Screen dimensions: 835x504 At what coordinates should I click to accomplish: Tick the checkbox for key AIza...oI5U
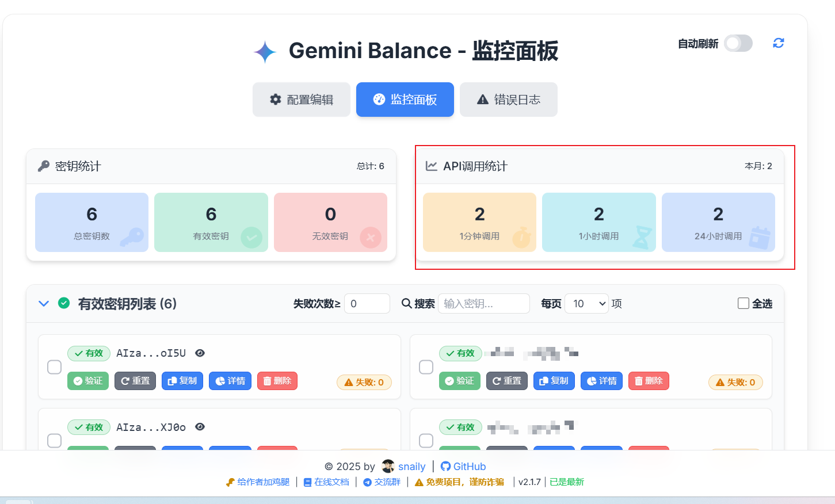[x=54, y=367]
